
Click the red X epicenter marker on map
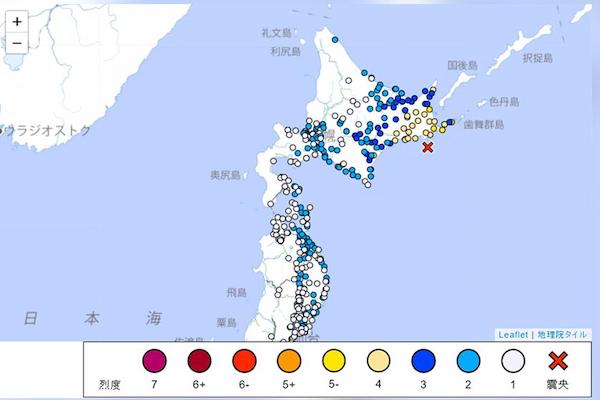428,148
